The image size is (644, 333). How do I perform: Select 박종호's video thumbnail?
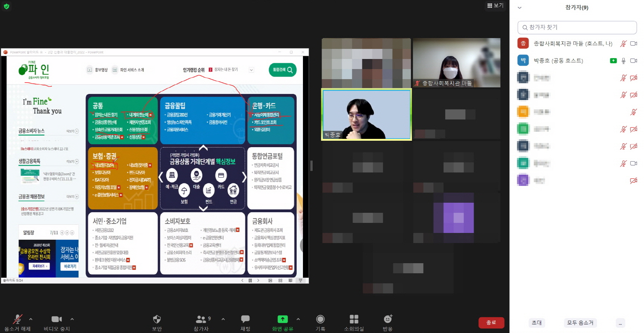(x=366, y=115)
